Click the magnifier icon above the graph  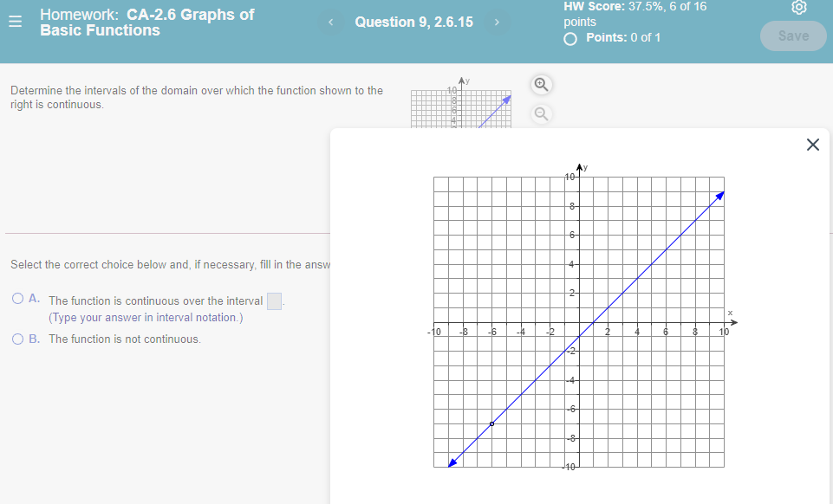(541, 84)
